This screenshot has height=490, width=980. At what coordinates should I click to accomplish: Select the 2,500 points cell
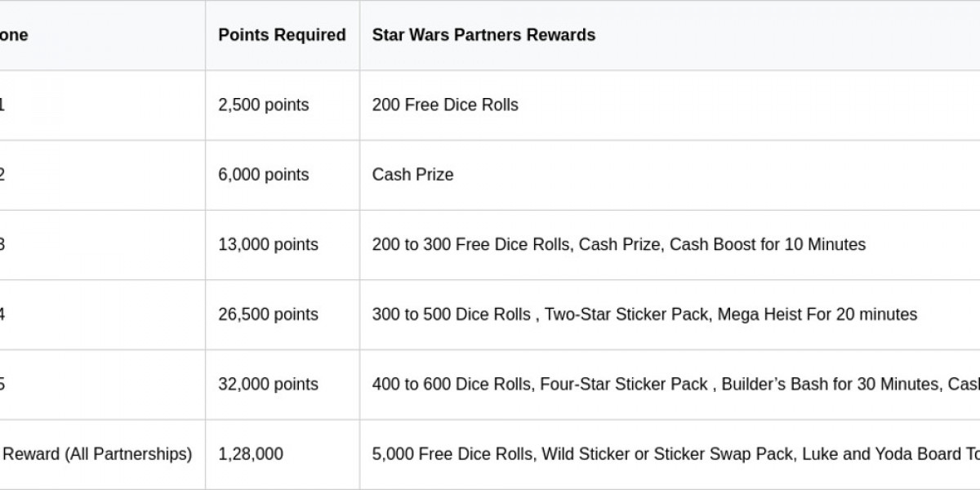pyautogui.click(x=264, y=105)
